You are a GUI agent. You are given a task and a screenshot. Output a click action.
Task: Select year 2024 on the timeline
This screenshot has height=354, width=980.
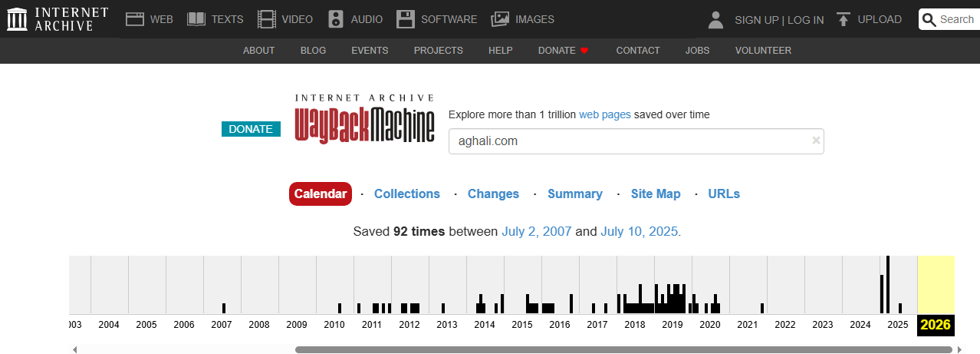coord(860,324)
